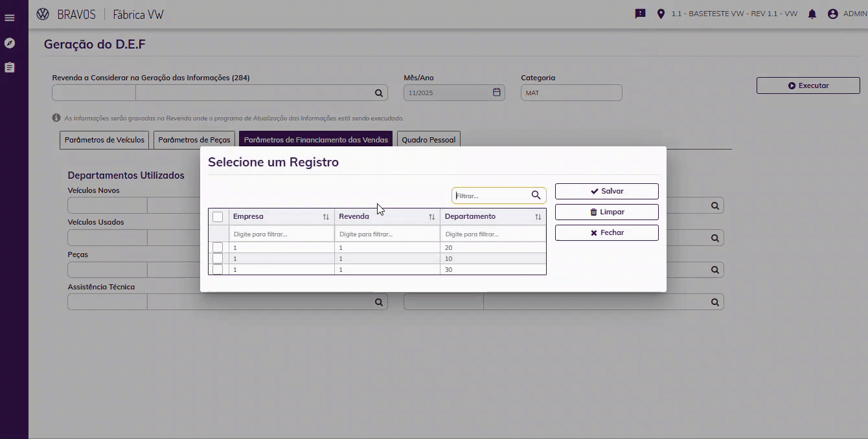Click the Revenda field search icon
The width and height of the screenshot is (868, 439).
[379, 93]
